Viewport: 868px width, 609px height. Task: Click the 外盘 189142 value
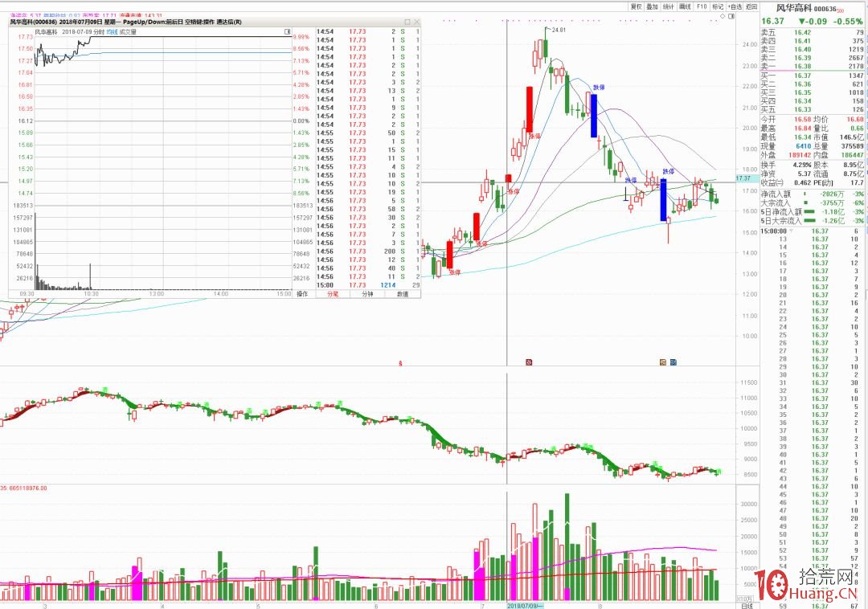tap(800, 155)
